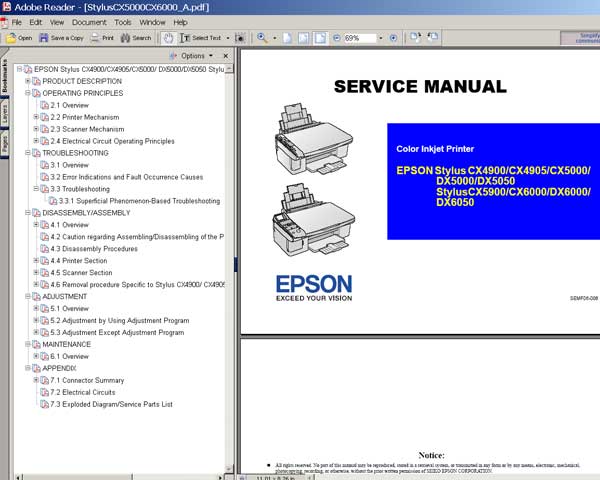Collapse the 3.3 Troubleshooting bookmark
Image resolution: width=600 pixels, height=480 pixels.
coord(36,189)
